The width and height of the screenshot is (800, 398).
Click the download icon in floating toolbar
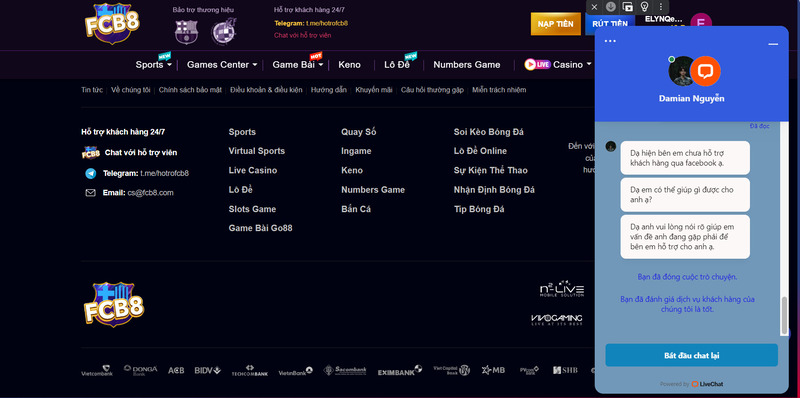pyautogui.click(x=611, y=7)
